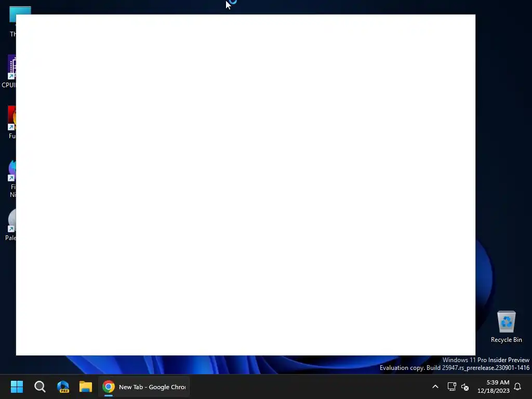Image resolution: width=532 pixels, height=399 pixels.
Task: Open the notifications bell
Action: coord(517,387)
